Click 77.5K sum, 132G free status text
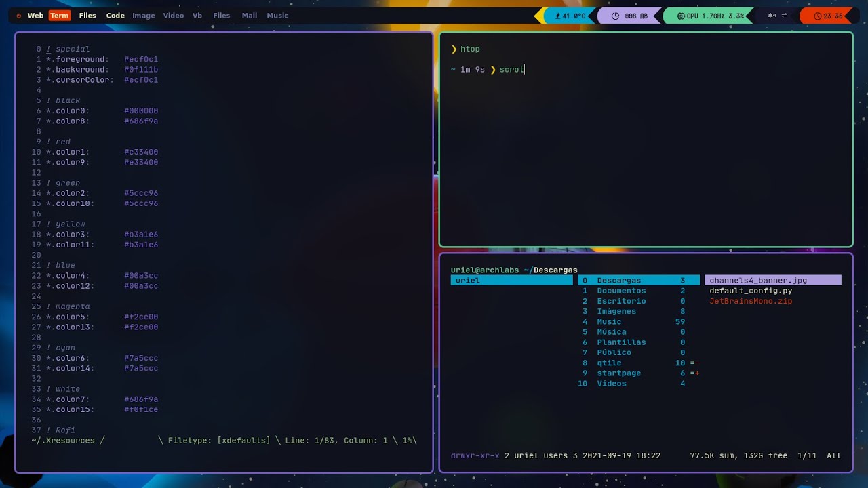The image size is (868, 488). point(738,456)
